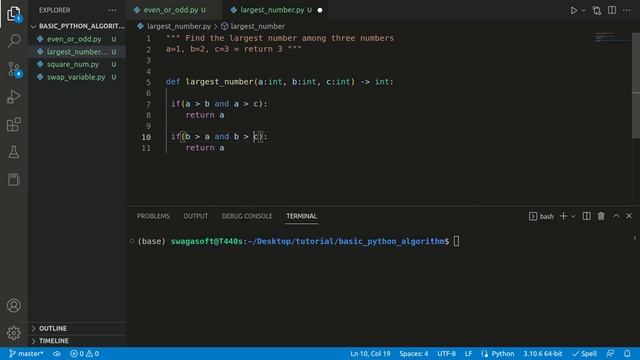Open the run options dropdown arrow
Image resolution: width=640 pixels, height=360 pixels.
click(583, 10)
